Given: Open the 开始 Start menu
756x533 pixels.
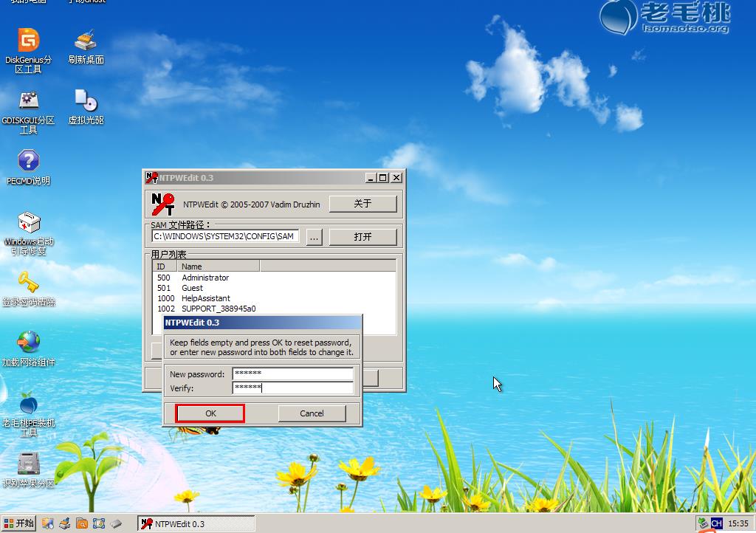Looking at the screenshot, I should point(20,523).
